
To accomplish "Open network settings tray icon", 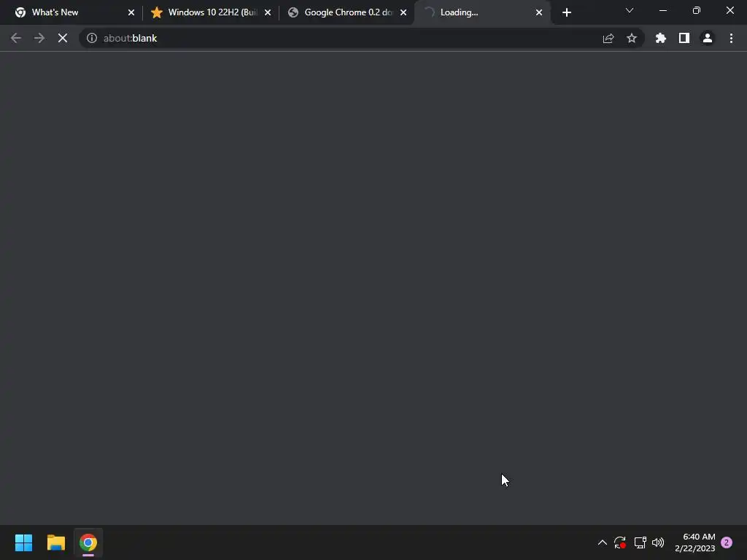I will 640,542.
